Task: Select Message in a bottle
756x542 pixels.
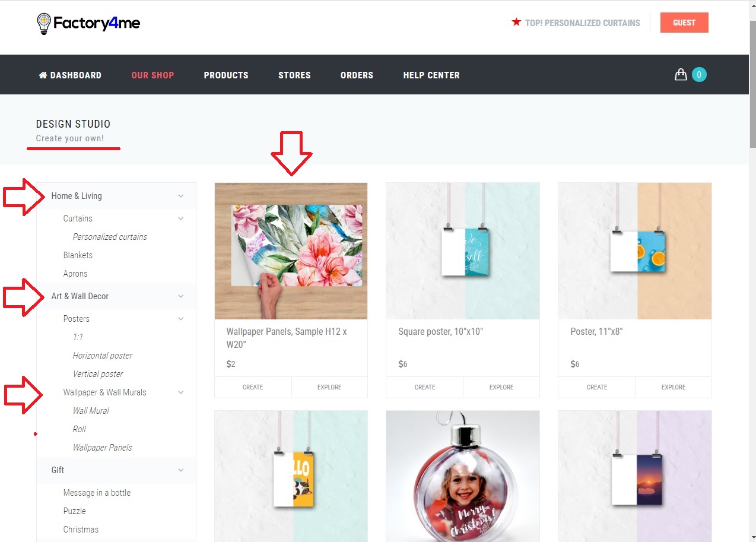Action: (x=97, y=493)
